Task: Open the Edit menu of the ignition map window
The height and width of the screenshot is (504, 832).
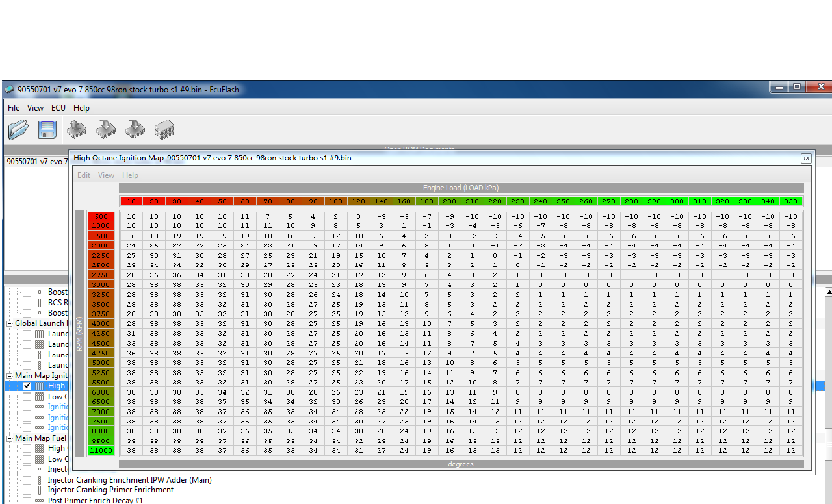Action: click(84, 175)
